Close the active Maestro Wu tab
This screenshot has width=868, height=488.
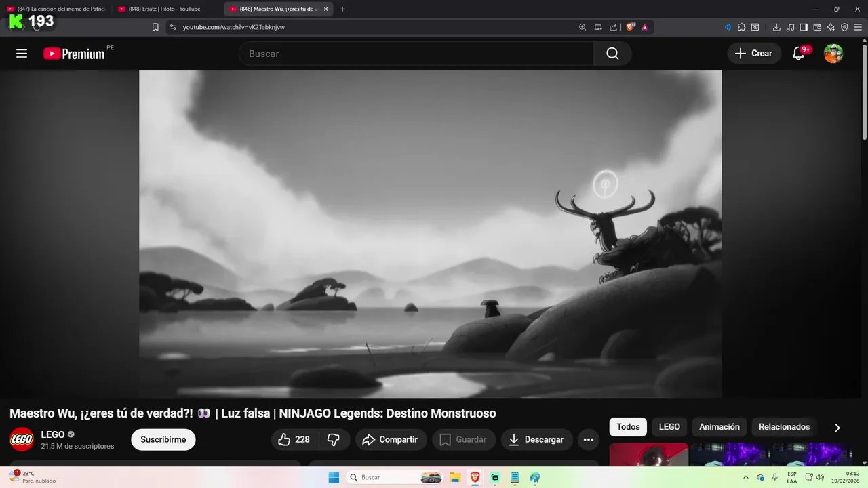[x=326, y=9]
